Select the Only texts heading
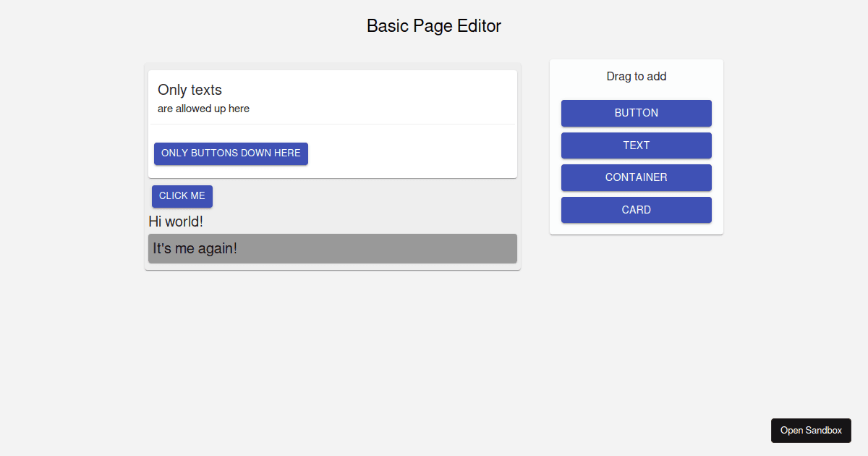The image size is (868, 456). point(190,90)
